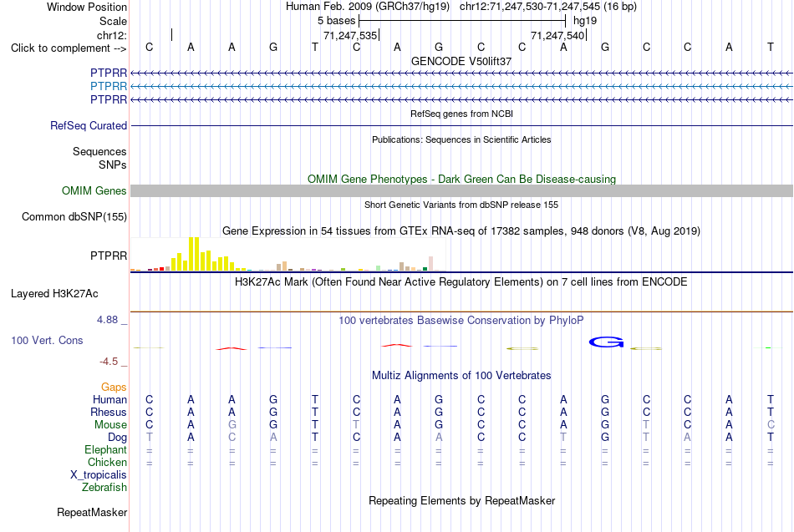The width and height of the screenshot is (794, 532).
Task: Click 'Basewise Conservation by PhyloP' title
Action: (x=461, y=321)
